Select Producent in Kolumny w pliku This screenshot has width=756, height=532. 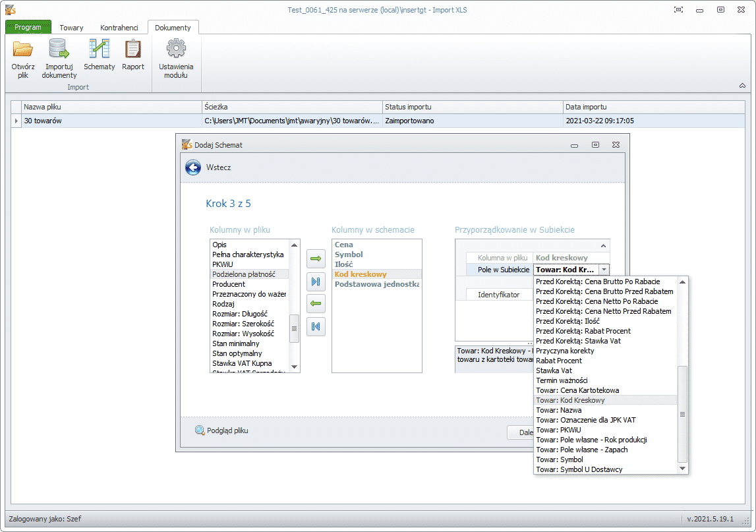click(249, 284)
